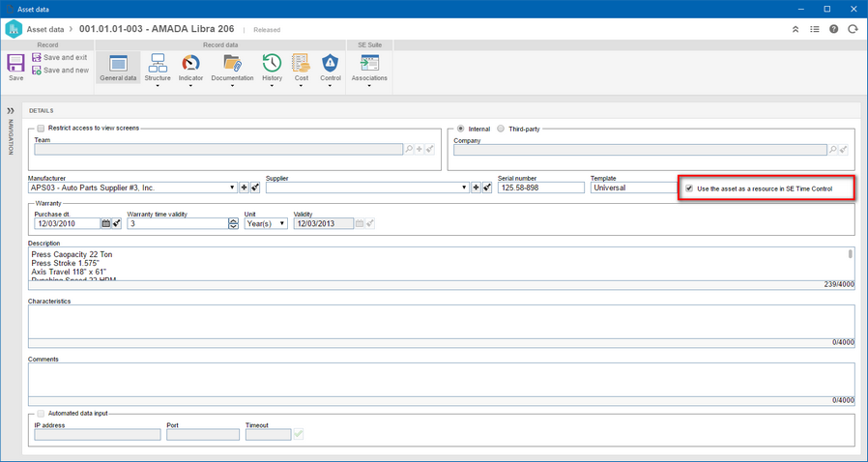Screen dimensions: 868x462
Task: Open the Purchase date calendar icon
Action: click(x=105, y=223)
